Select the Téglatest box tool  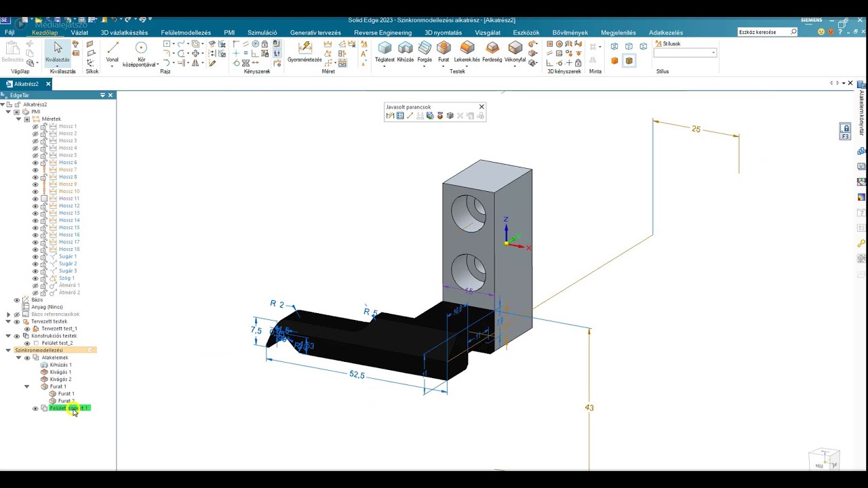[x=384, y=52]
